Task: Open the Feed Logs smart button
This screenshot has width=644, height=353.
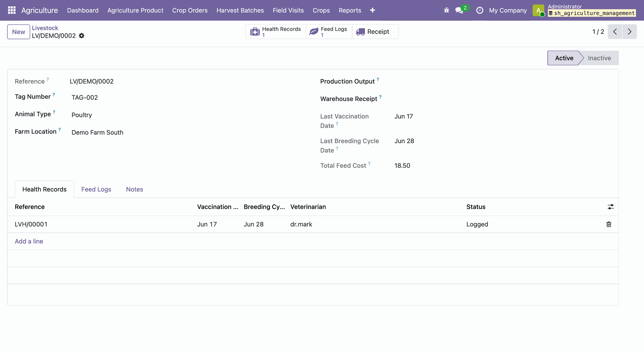Action: click(329, 32)
